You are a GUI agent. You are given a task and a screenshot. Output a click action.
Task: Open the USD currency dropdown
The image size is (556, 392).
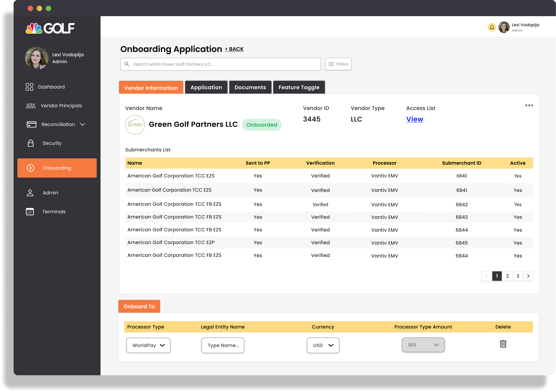(323, 345)
